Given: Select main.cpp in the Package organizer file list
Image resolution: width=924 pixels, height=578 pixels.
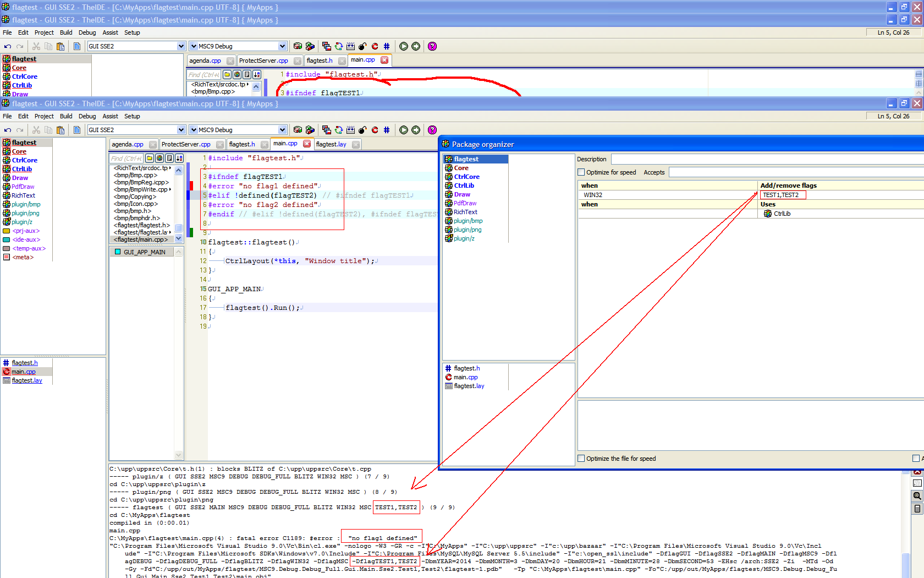Looking at the screenshot, I should coord(465,377).
